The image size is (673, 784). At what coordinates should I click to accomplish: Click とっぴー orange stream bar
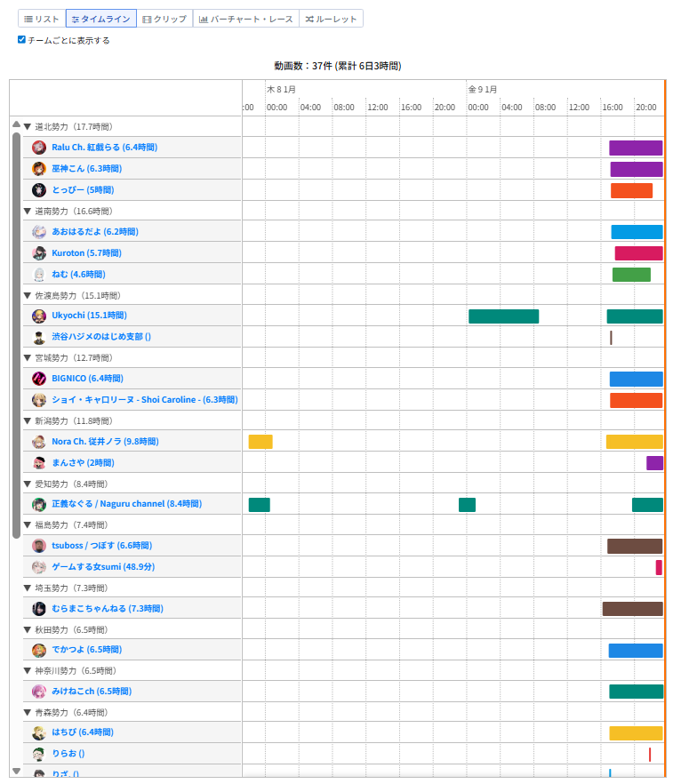[631, 190]
